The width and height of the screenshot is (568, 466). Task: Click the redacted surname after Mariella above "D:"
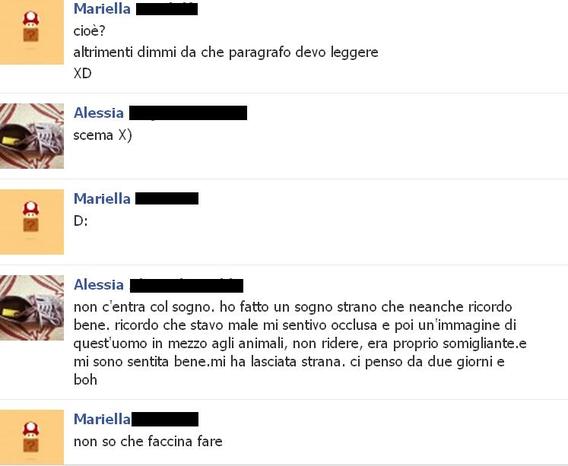pos(167,199)
